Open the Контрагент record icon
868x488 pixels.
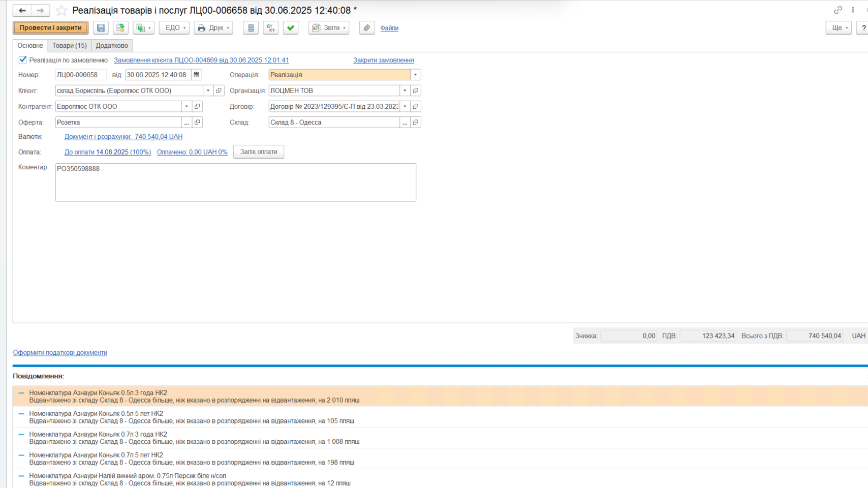pyautogui.click(x=198, y=106)
